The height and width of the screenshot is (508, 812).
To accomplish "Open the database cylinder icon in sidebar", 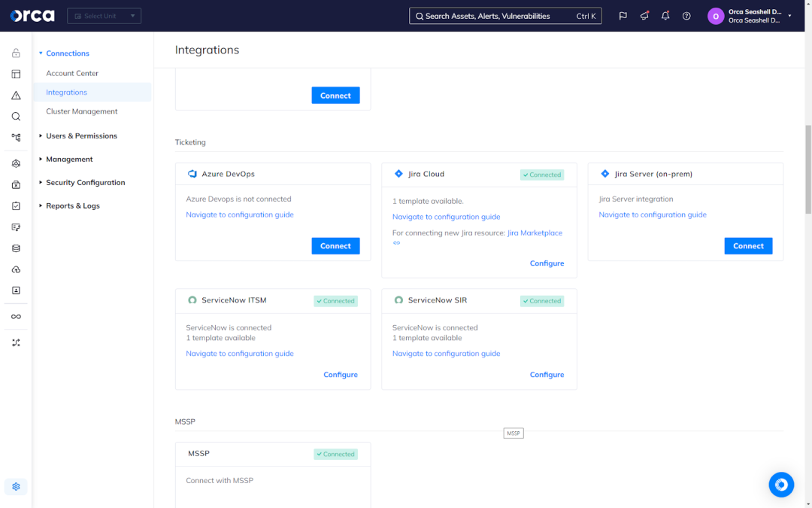I will coord(16,248).
